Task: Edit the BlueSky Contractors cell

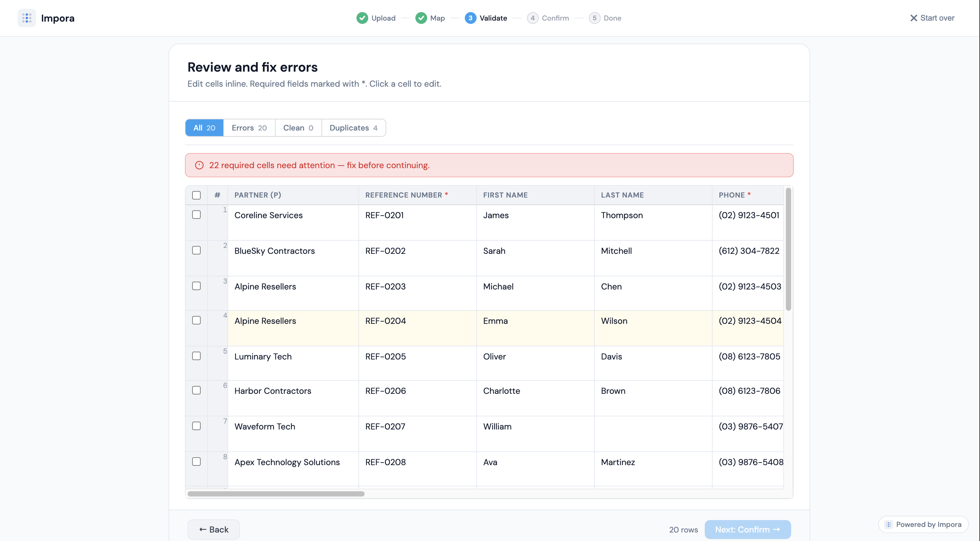Action: pos(293,258)
